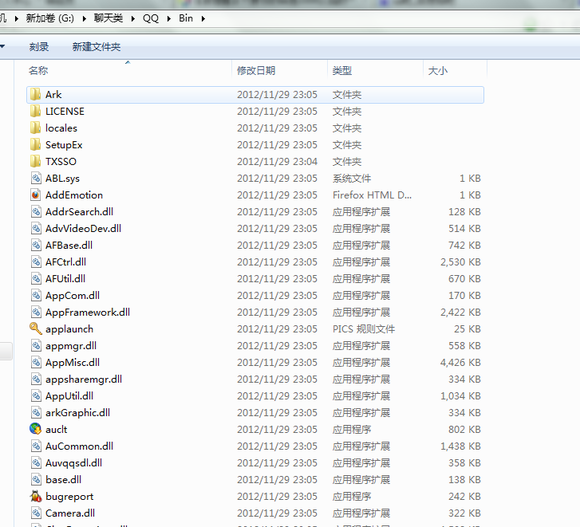Screen dimensions: 580x527
Task: Select the file name Auvqqsdl.dll
Action: tap(74, 463)
